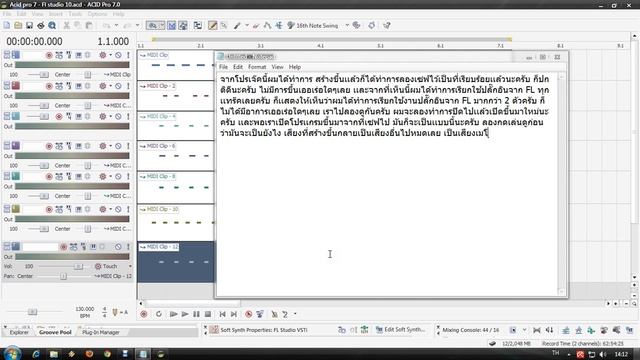Pause playback in transport bar
The width and height of the screenshot is (640, 360).
[196, 314]
